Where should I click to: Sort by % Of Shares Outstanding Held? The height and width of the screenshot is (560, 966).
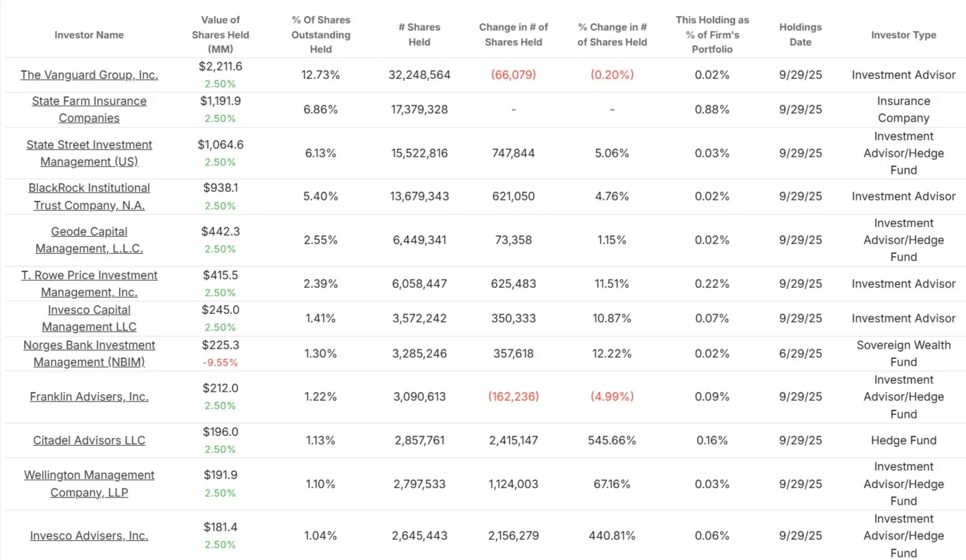[x=320, y=35]
